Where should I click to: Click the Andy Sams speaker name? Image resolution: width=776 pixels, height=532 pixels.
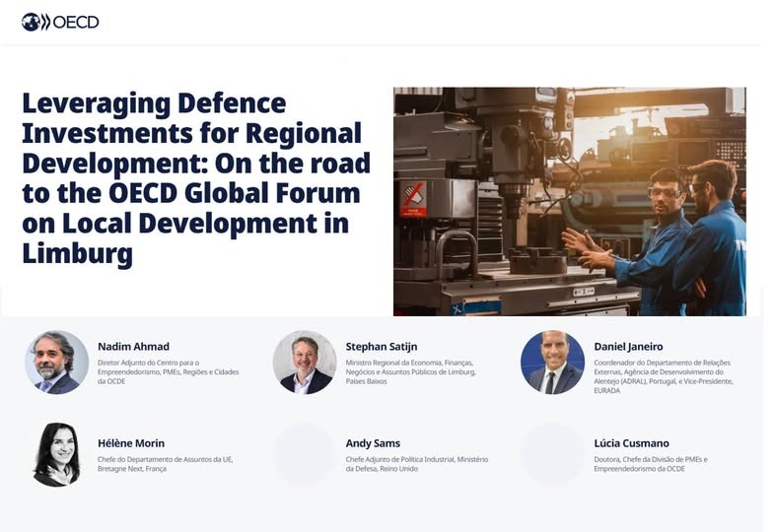click(373, 443)
